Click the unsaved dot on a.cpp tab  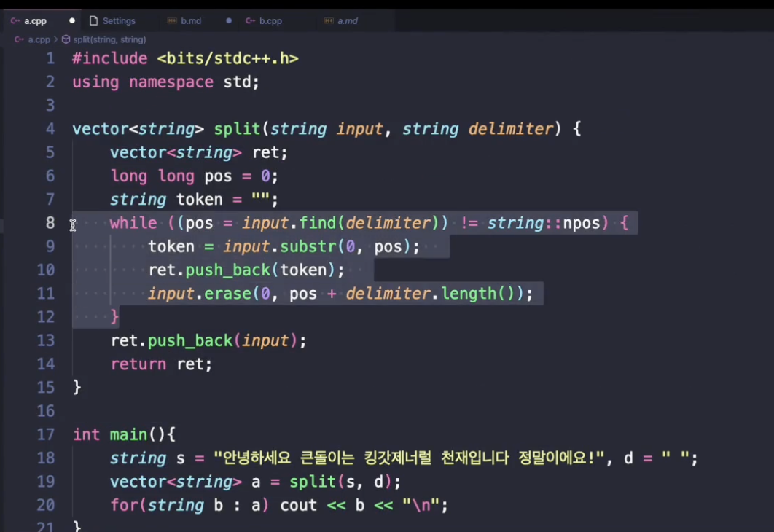[x=72, y=20]
